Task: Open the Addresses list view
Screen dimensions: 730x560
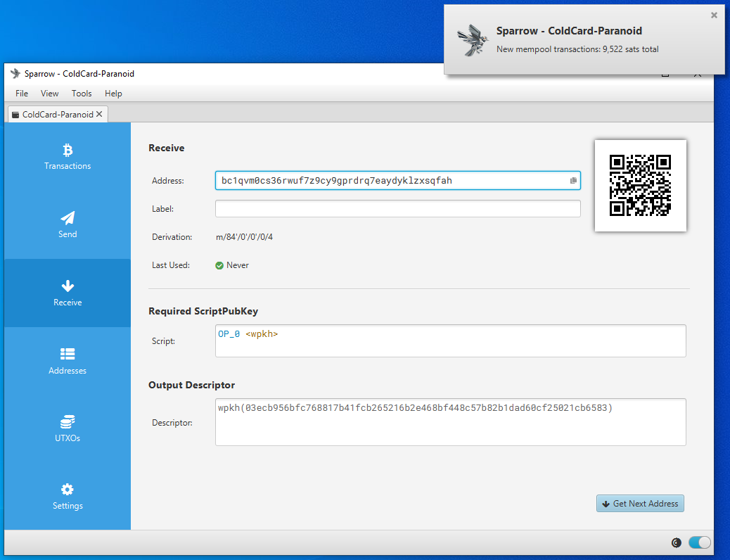Action: [x=68, y=361]
